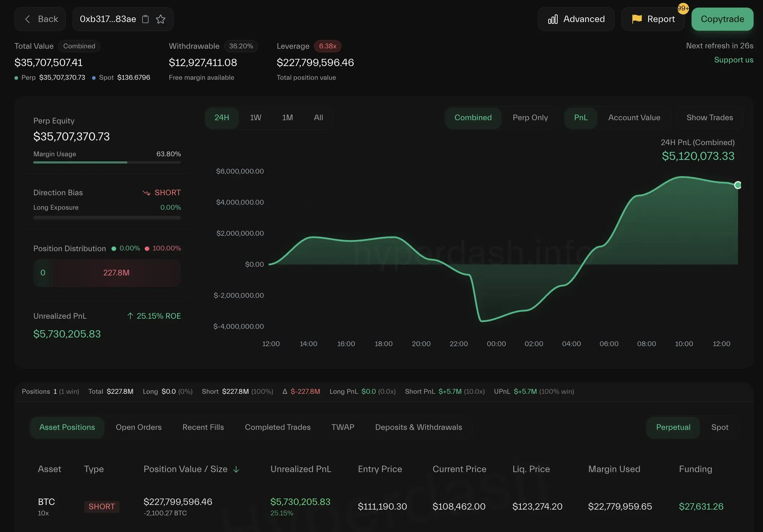Click the ROE upward arrow icon
763x532 pixels.
(130, 316)
